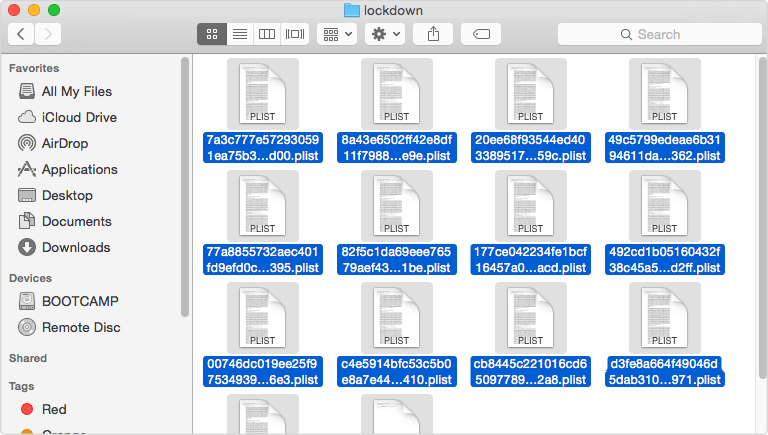Click the lockdown folder title icon
This screenshot has width=768, height=435.
351,10
